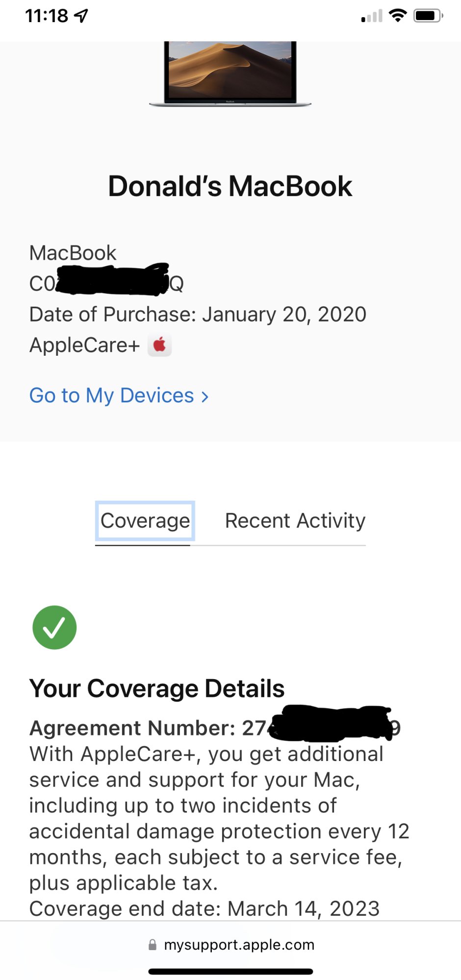
Task: Tap the lock icon beside the URL
Action: coord(153,945)
